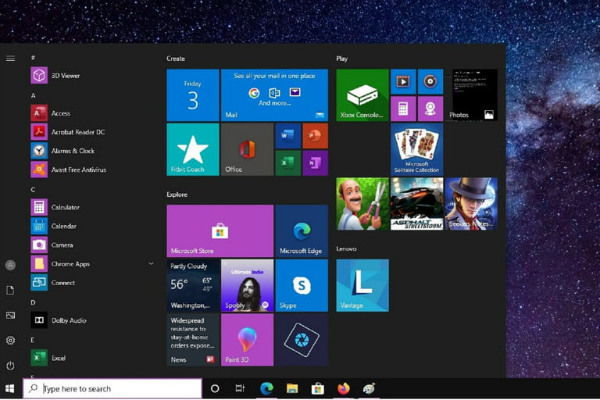Launch the OneNote small tile
This screenshot has height=400, width=600.
coord(315,163)
